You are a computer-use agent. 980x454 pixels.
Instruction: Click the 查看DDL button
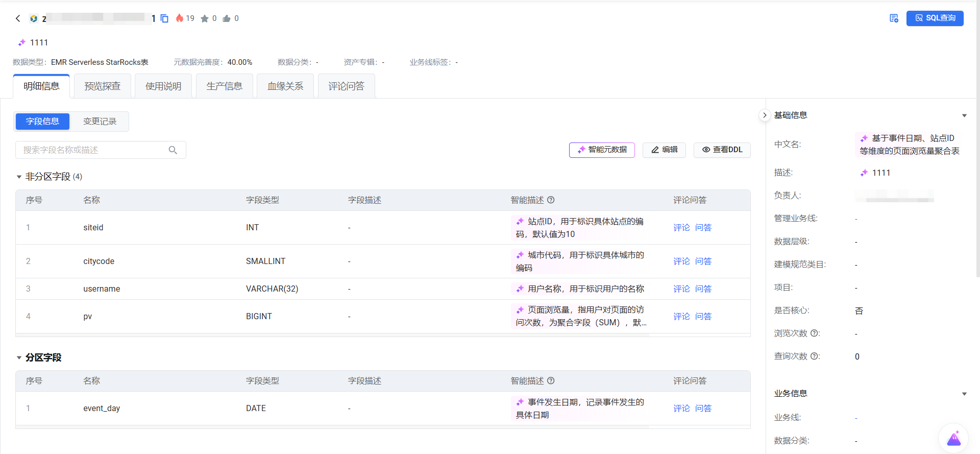point(722,150)
